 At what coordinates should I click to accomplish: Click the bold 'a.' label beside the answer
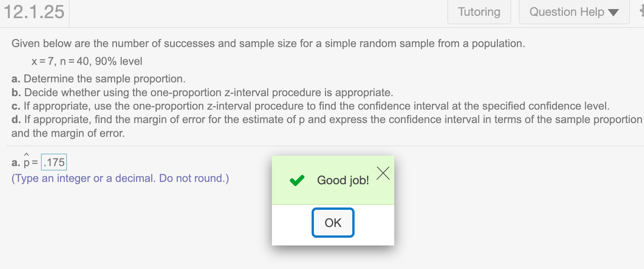coord(15,163)
